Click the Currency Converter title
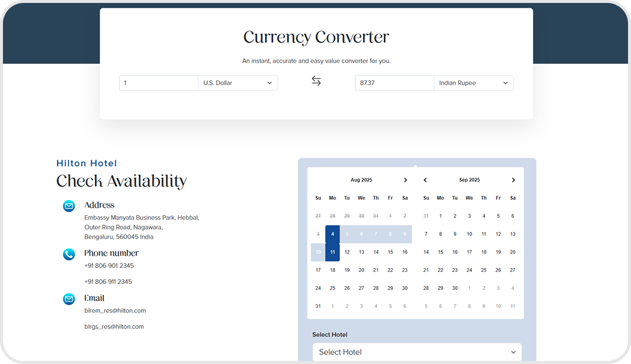Image resolution: width=631 pixels, height=364 pixels. pos(316,37)
